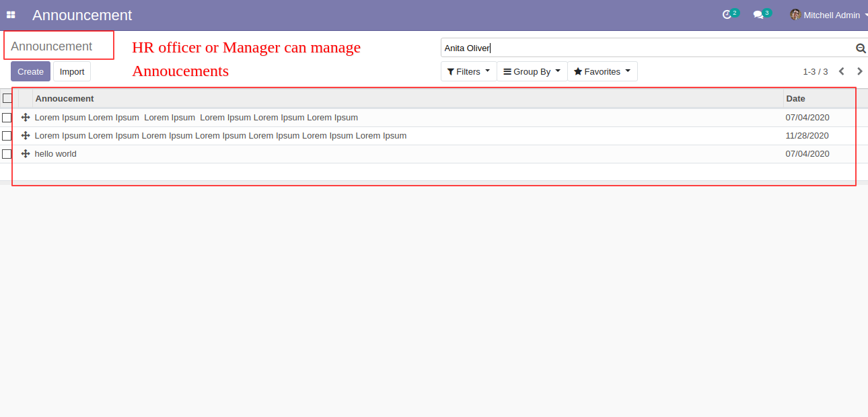Screen dimensions: 868x417
Task: Sort by the Annoucement column header
Action: tap(65, 99)
